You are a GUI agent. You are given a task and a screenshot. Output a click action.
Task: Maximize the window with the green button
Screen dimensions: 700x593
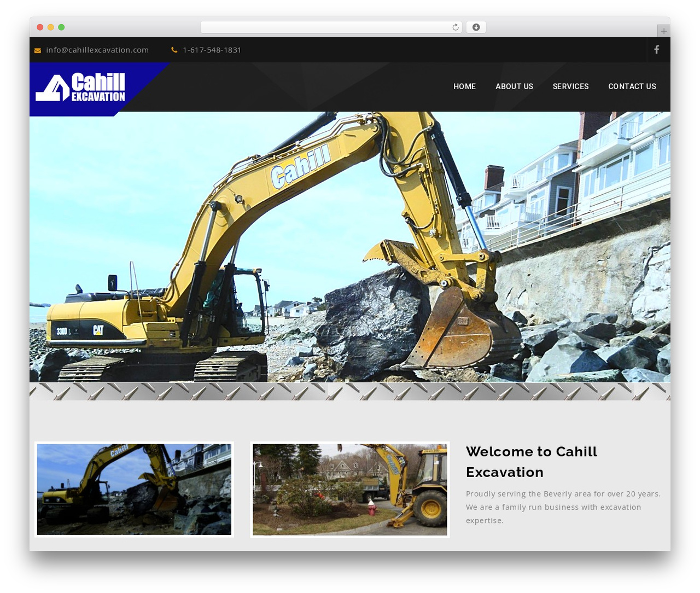[x=61, y=27]
